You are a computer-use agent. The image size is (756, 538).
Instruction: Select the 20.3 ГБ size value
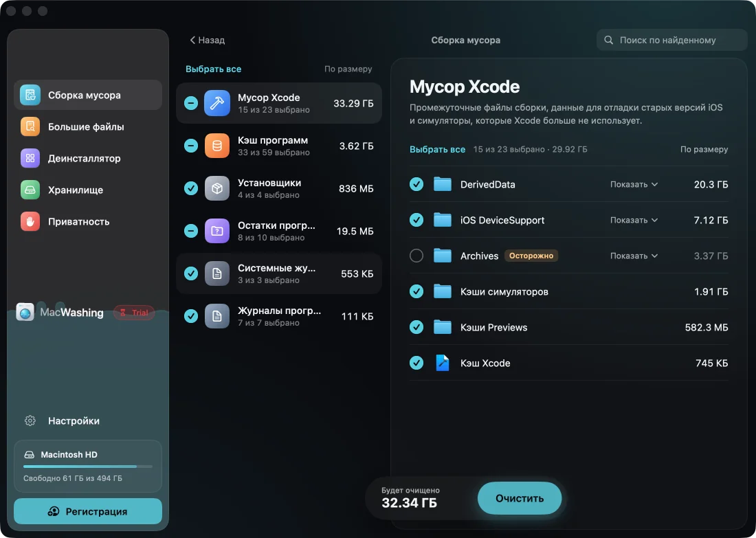coord(711,184)
